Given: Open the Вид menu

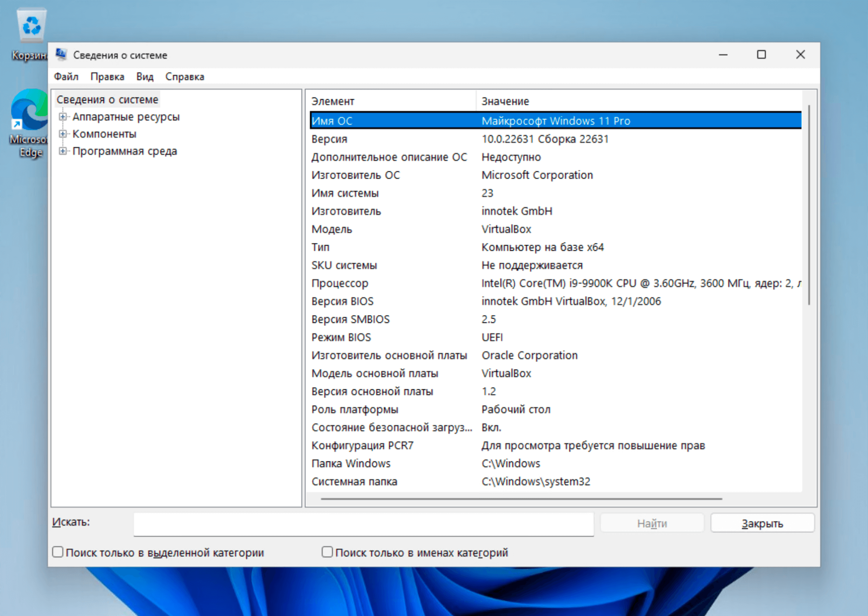Looking at the screenshot, I should tap(144, 77).
